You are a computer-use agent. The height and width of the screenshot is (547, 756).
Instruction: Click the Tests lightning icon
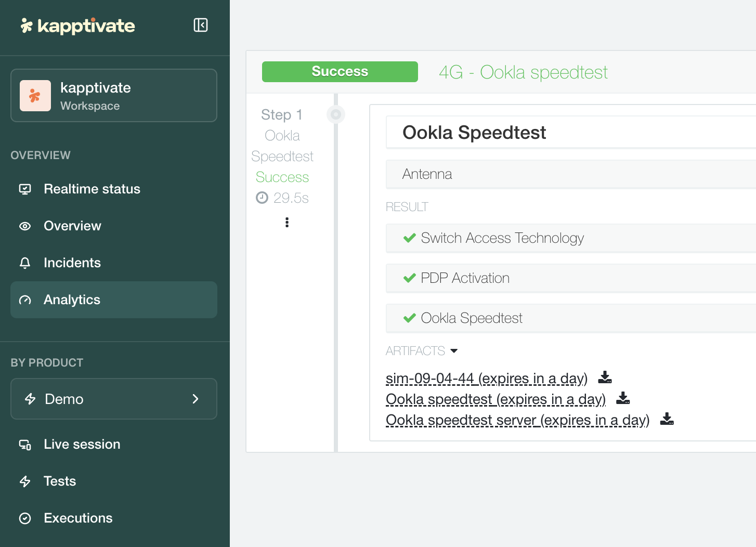point(25,481)
